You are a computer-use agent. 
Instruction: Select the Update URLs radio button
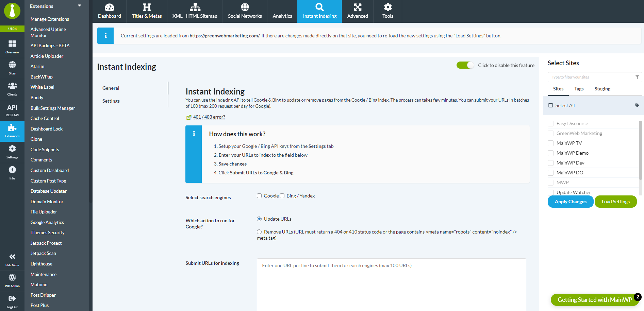(x=259, y=219)
